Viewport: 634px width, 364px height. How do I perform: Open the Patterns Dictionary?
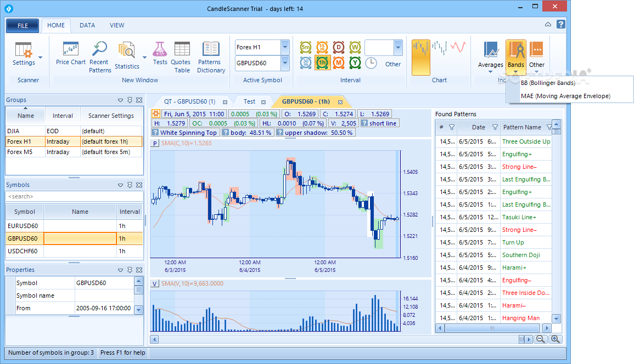point(211,57)
